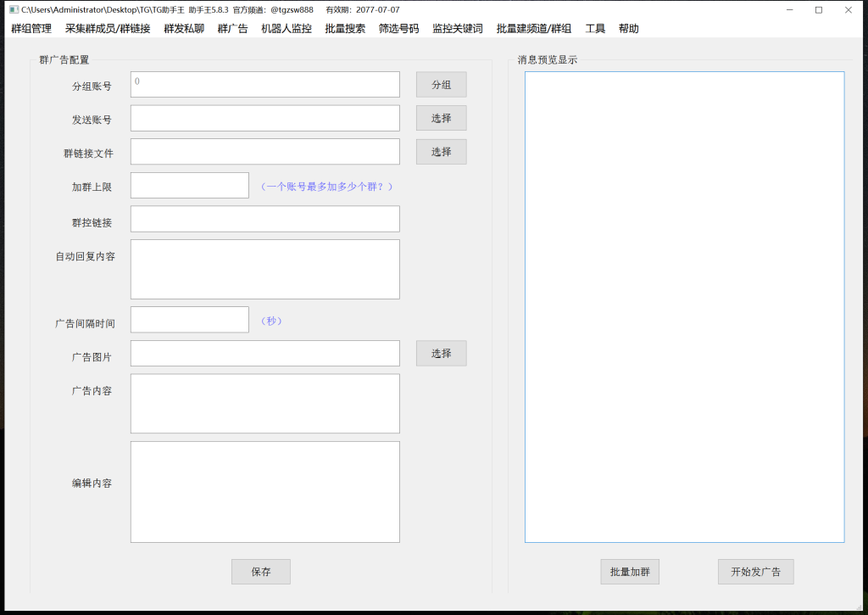Open the 筛选号码 menu
The width and height of the screenshot is (868, 615).
click(x=398, y=29)
